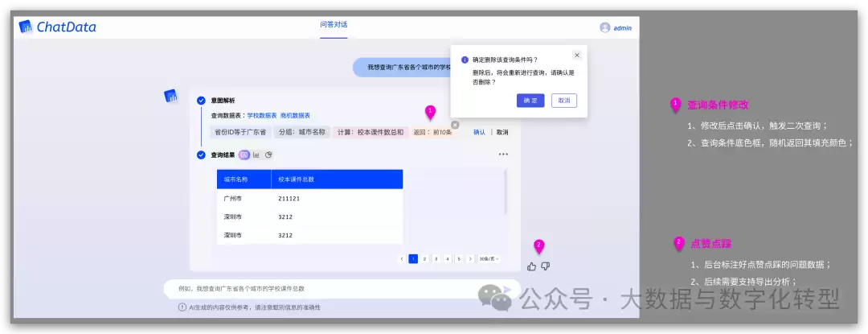This screenshot has width=868, height=334.
Task: Switch result view to pie chart icon
Action: pos(268,155)
